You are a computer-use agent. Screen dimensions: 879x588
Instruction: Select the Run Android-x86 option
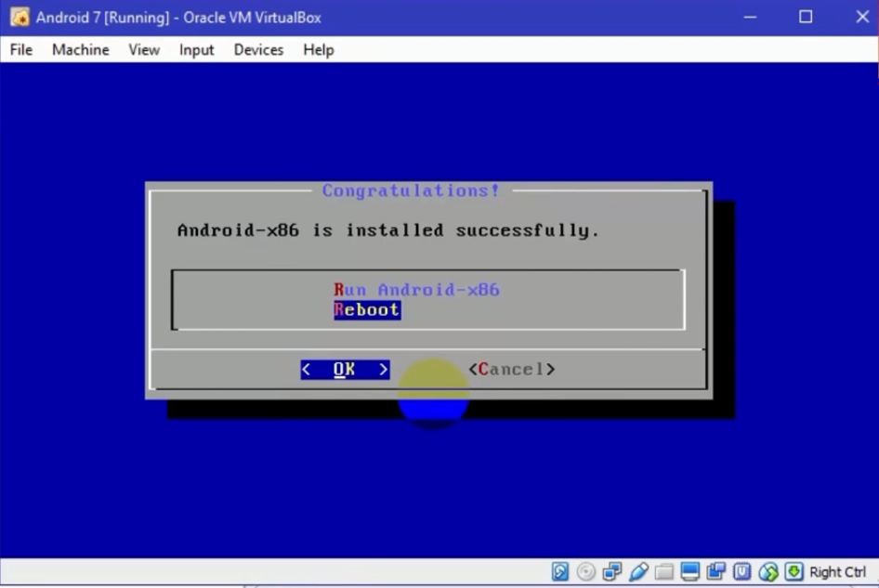[x=416, y=290]
